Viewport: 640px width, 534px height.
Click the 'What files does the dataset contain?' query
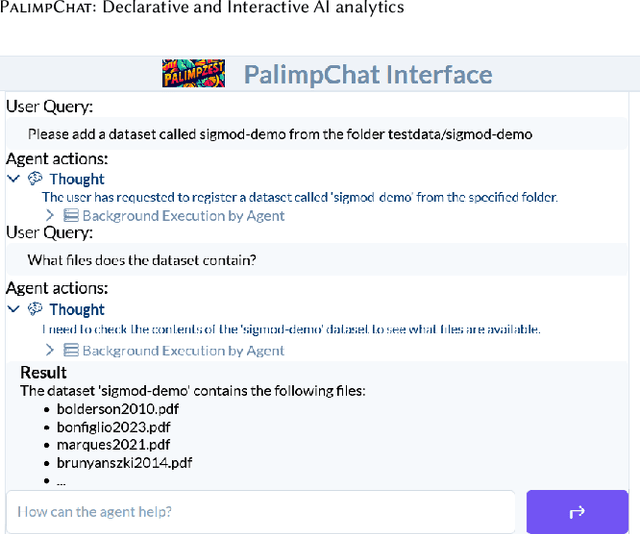point(142,260)
